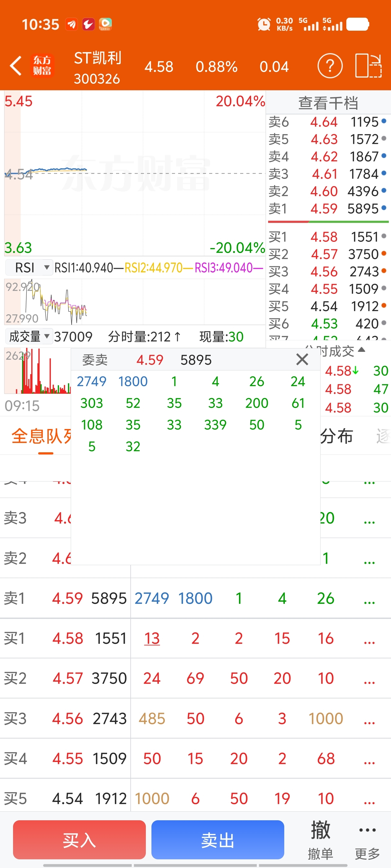Tap the 东方财富 logo icon

click(42, 66)
